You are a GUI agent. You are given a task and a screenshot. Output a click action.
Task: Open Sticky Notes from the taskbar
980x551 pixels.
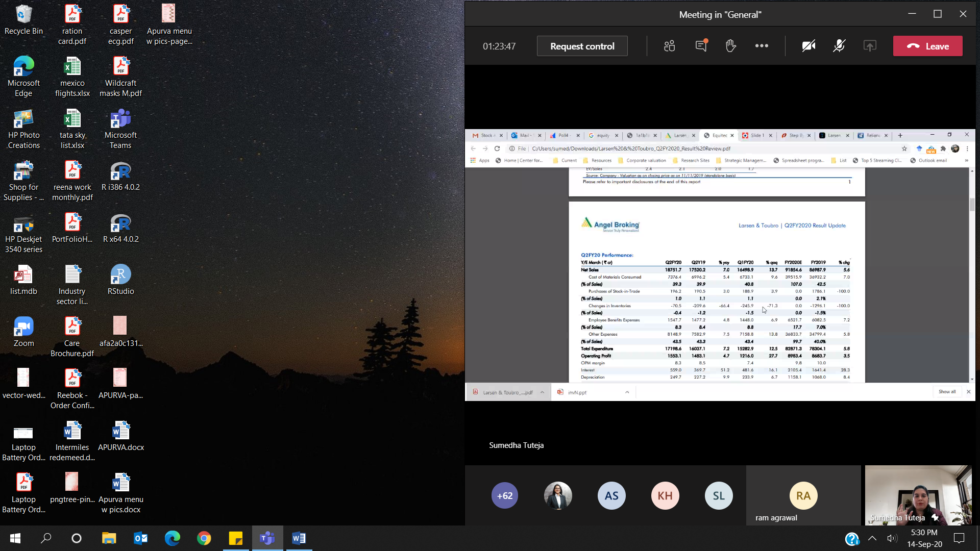click(x=236, y=538)
